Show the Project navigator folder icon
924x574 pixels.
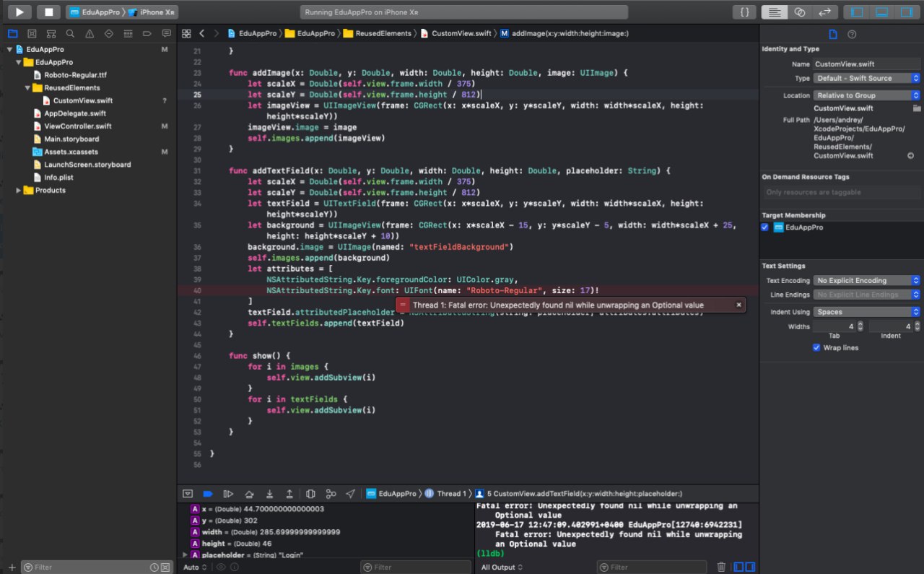pos(12,33)
